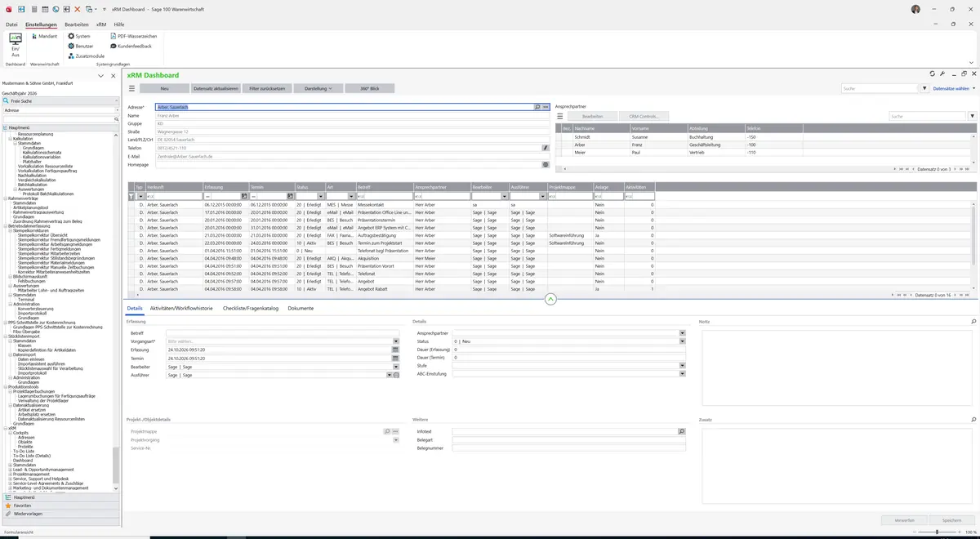Open the Darstellung dropdown button
Viewport: 980px width, 539px height.
[x=318, y=88]
